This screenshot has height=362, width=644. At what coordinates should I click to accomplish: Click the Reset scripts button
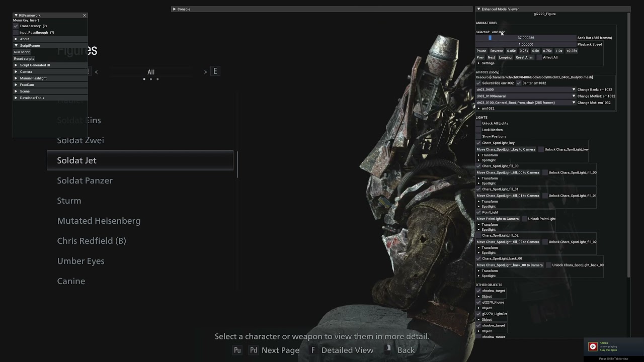click(24, 59)
